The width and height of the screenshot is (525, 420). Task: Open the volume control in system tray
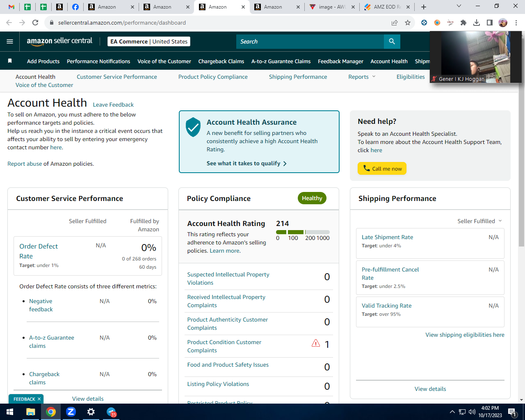(x=472, y=412)
